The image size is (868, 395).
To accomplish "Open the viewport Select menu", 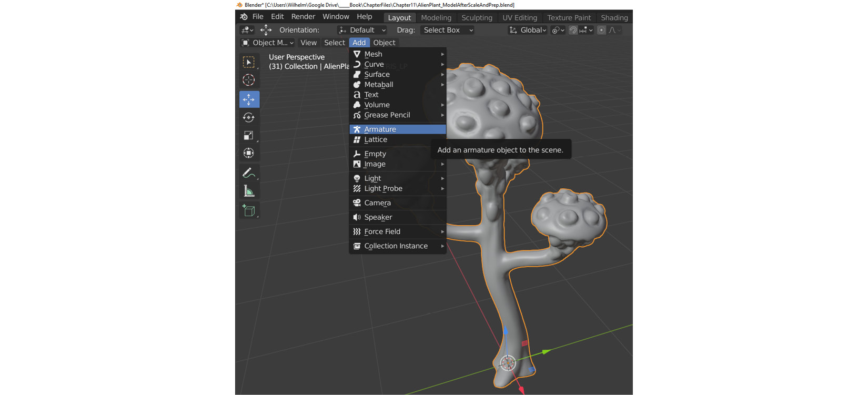I will (335, 43).
